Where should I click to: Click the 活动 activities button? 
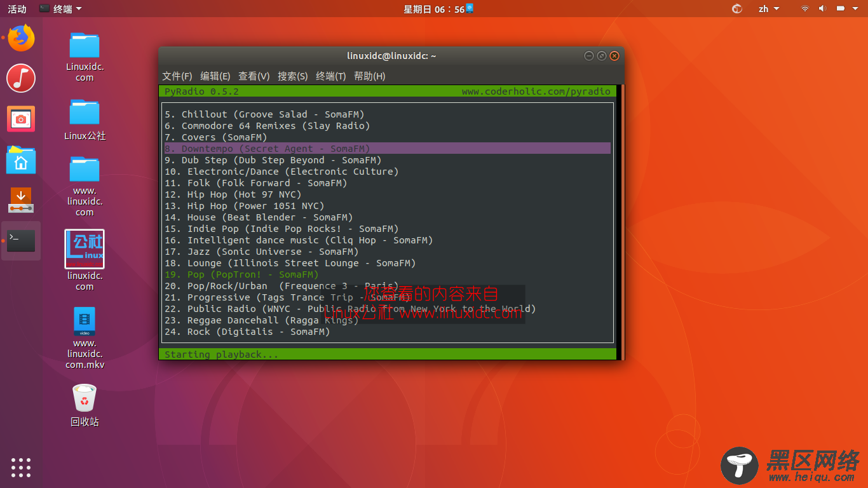(x=17, y=9)
